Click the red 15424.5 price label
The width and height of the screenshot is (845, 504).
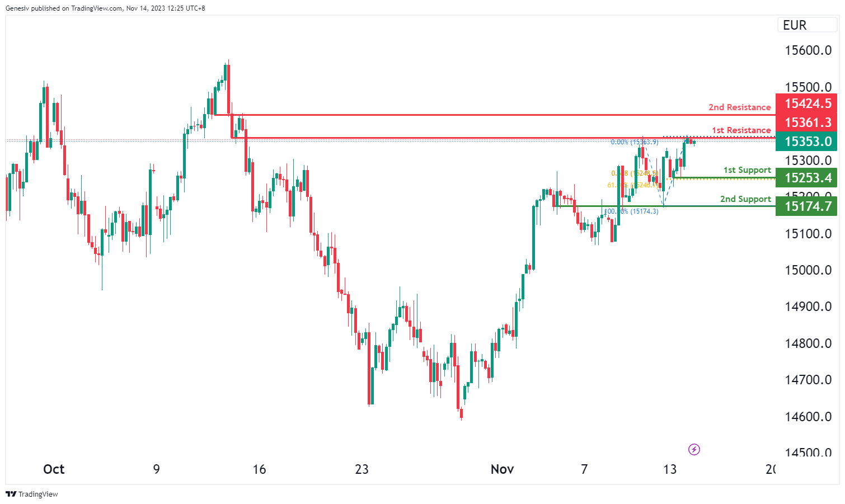[x=807, y=103]
